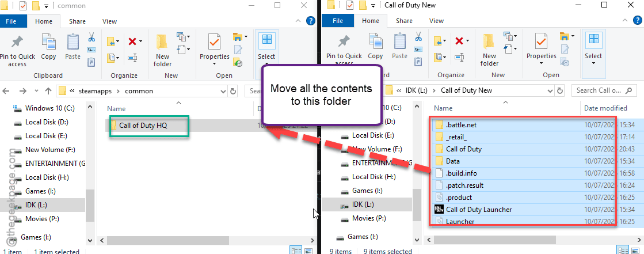Image resolution: width=644 pixels, height=254 pixels.
Task: Open Share tab in Call of Duty New window
Action: pyautogui.click(x=404, y=21)
